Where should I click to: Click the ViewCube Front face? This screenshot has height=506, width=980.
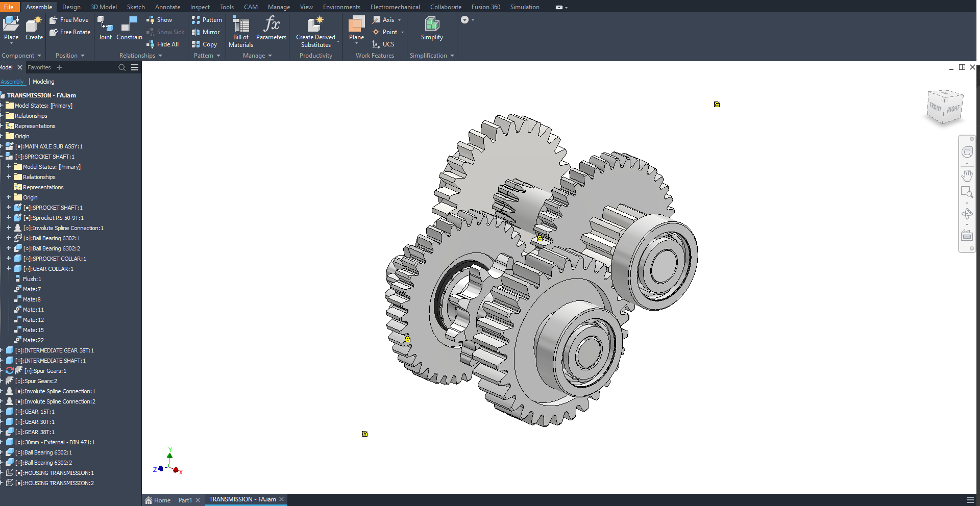click(935, 107)
